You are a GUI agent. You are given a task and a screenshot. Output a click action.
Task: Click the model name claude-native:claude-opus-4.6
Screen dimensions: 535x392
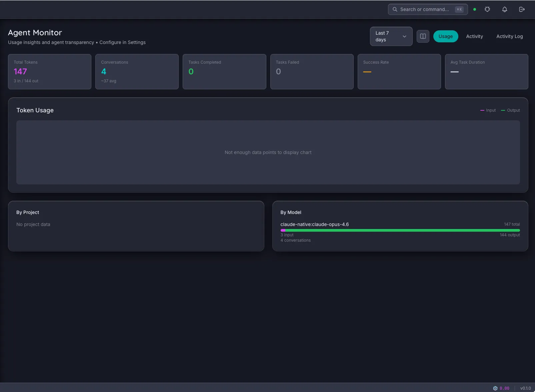click(315, 224)
